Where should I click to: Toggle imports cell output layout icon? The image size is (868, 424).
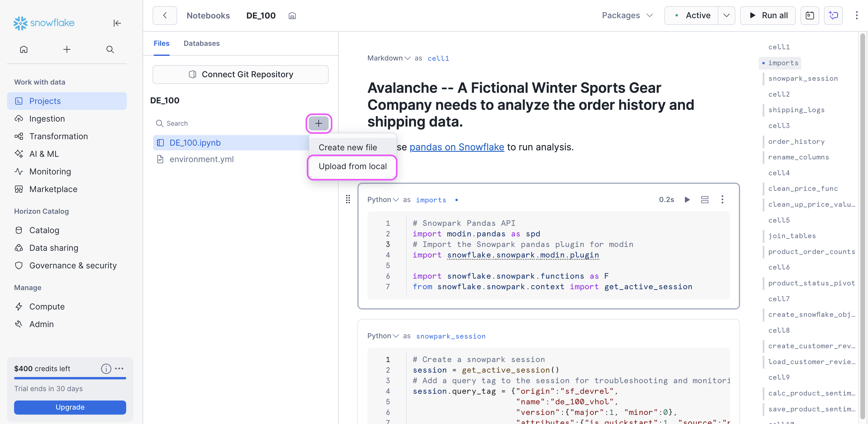tap(705, 200)
